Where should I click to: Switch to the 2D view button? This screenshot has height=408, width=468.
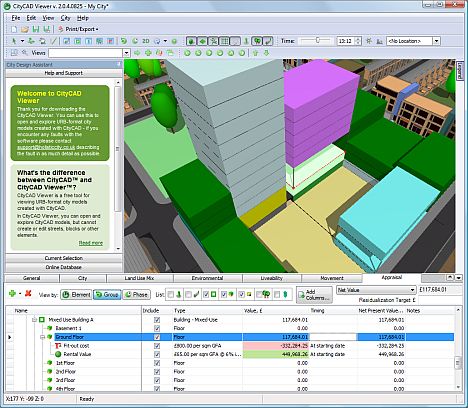tap(146, 41)
